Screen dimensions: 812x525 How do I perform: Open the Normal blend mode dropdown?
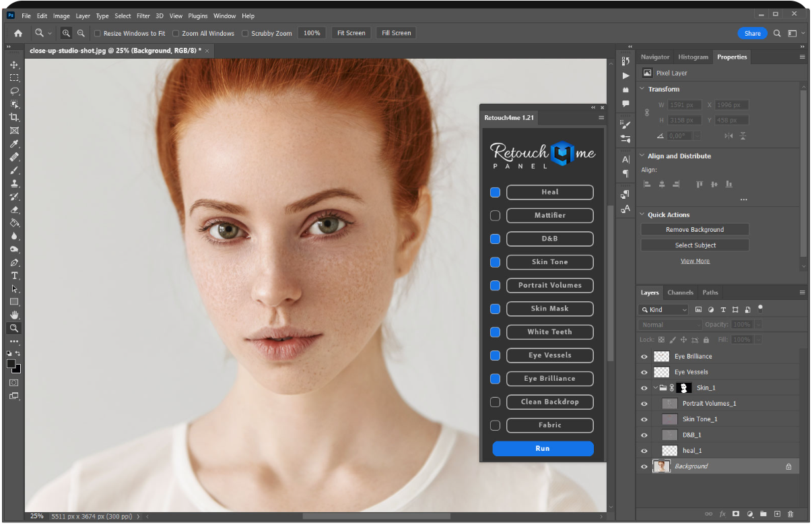click(x=671, y=325)
